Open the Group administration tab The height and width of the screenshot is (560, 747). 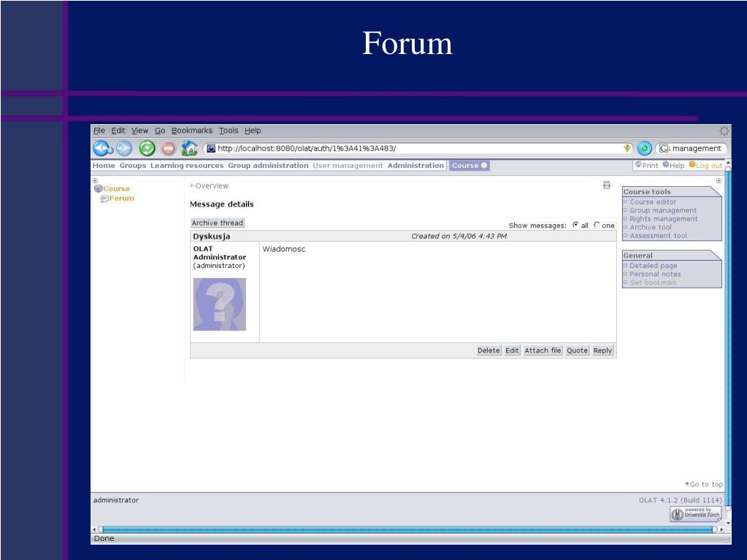[x=268, y=165]
